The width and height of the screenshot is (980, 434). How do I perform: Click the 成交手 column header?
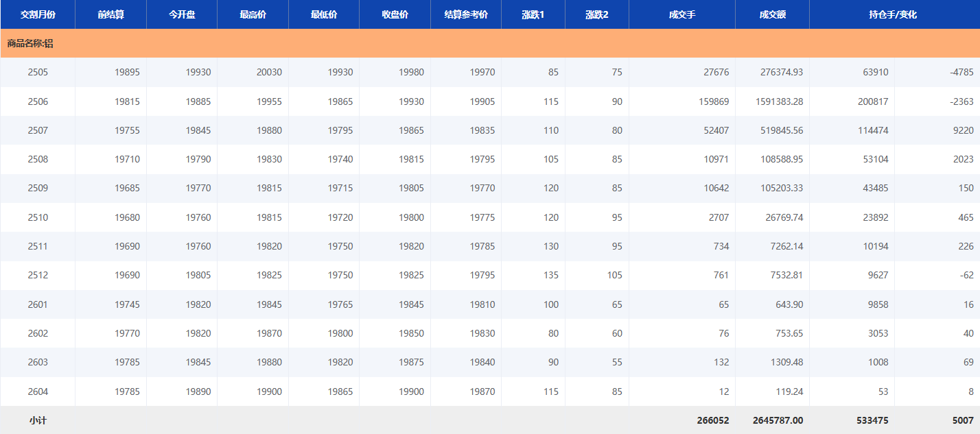[681, 14]
